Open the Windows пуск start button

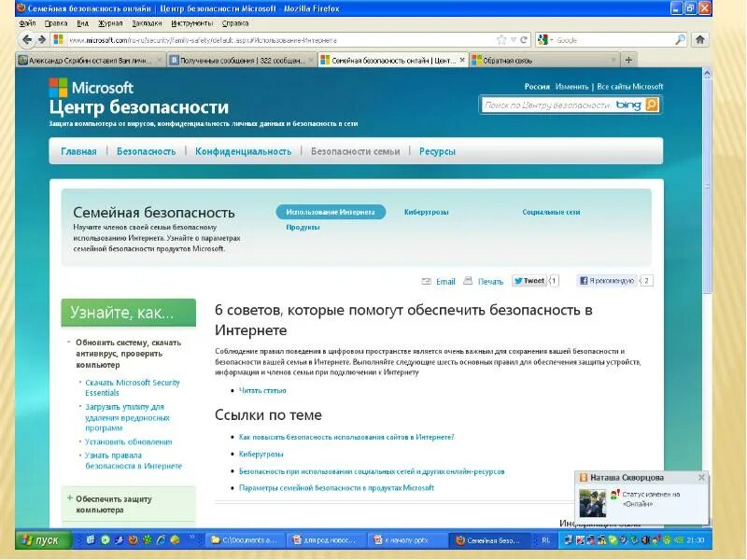click(x=43, y=540)
